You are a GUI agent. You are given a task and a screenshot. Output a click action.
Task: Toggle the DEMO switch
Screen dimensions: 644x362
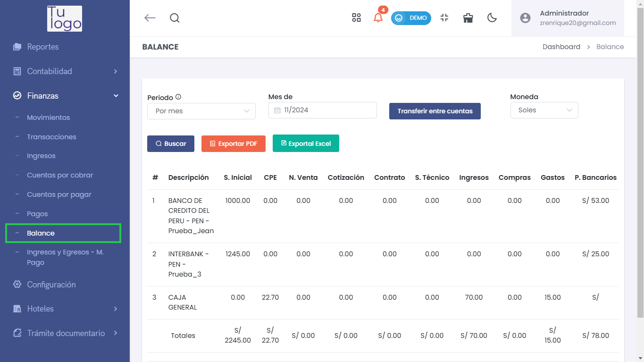(410, 18)
